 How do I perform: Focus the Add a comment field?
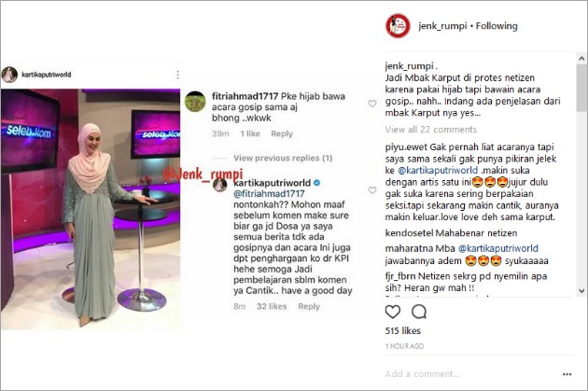coord(470,374)
